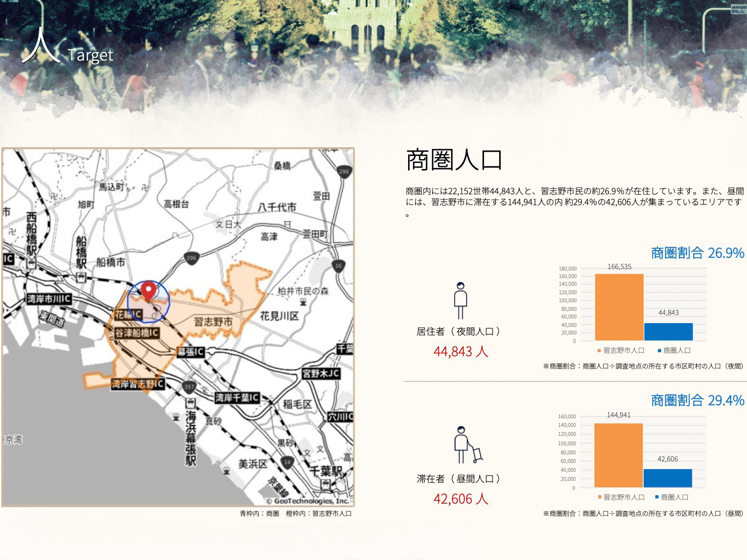Click the 商圏割合 26.9% heading
The height and width of the screenshot is (560, 747).
[697, 253]
